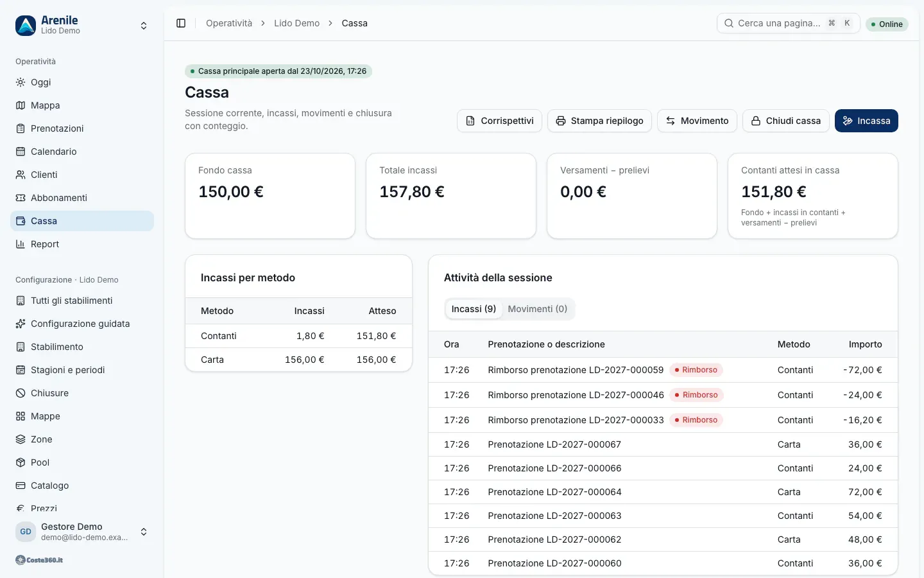
Task: Open Oggi in the sidebar
Action: click(82, 82)
